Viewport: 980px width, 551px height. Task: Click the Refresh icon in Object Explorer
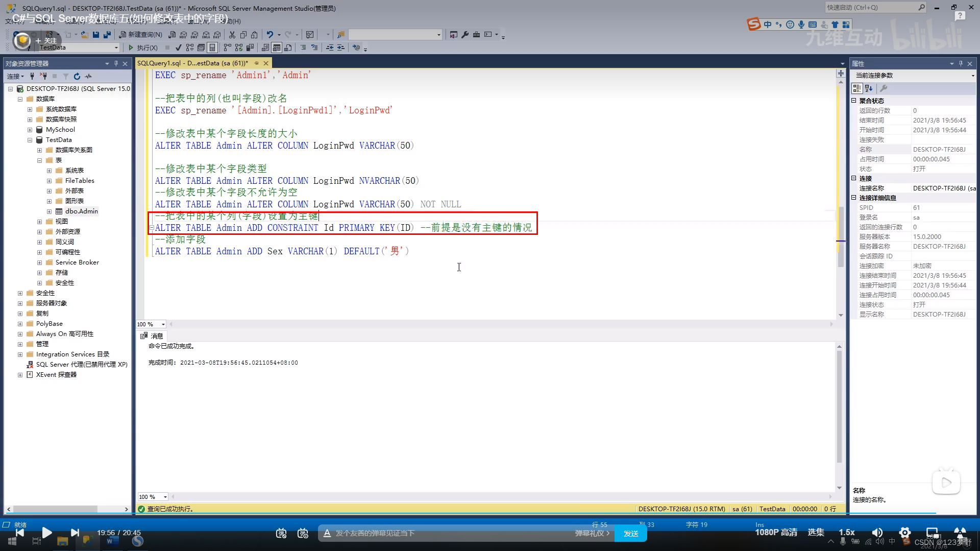(77, 76)
